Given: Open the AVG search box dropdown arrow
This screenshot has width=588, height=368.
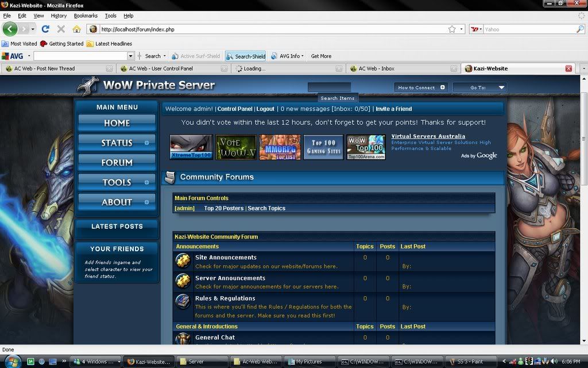Looking at the screenshot, I should [130, 56].
